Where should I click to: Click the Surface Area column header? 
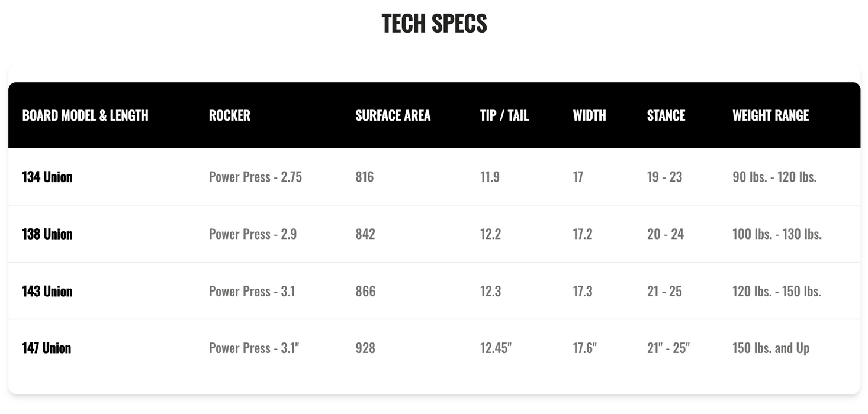393,115
